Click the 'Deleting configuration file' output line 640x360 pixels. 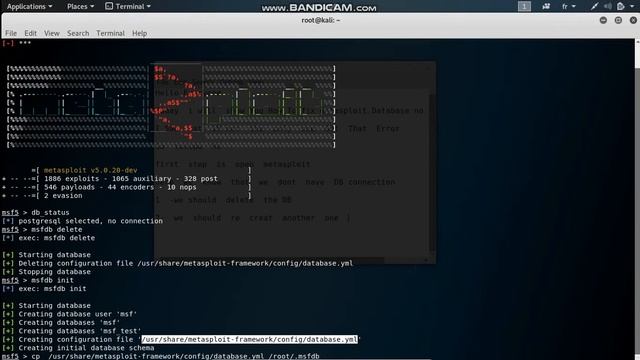[x=178, y=264]
